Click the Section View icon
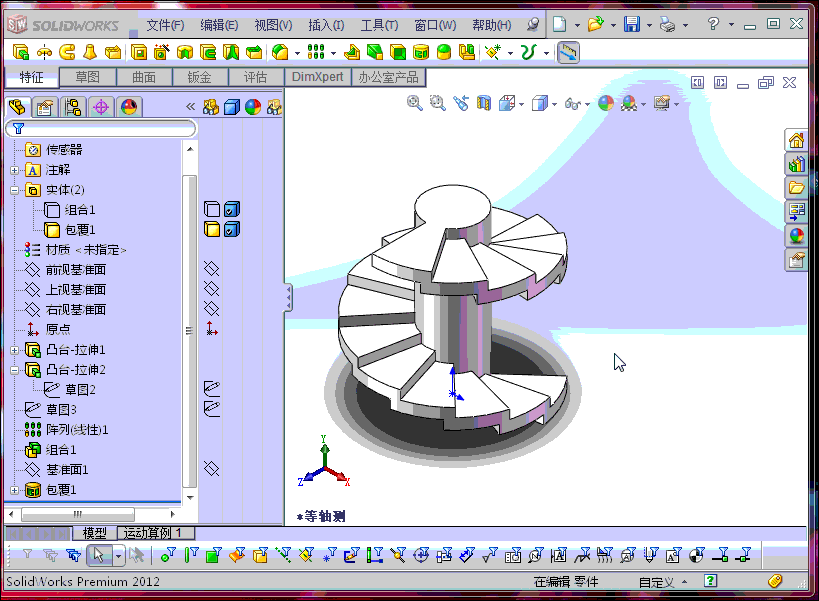The image size is (819, 601). (x=484, y=103)
